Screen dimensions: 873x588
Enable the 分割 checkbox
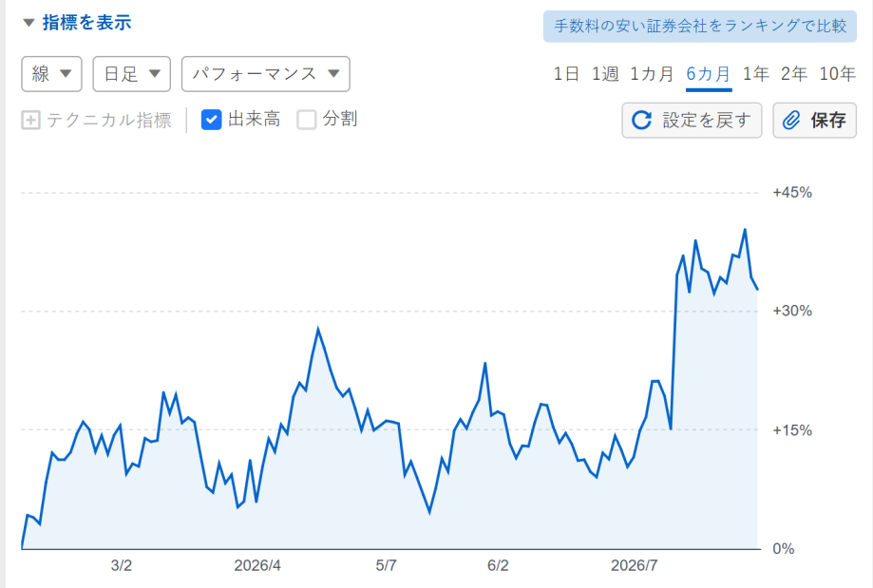306,119
